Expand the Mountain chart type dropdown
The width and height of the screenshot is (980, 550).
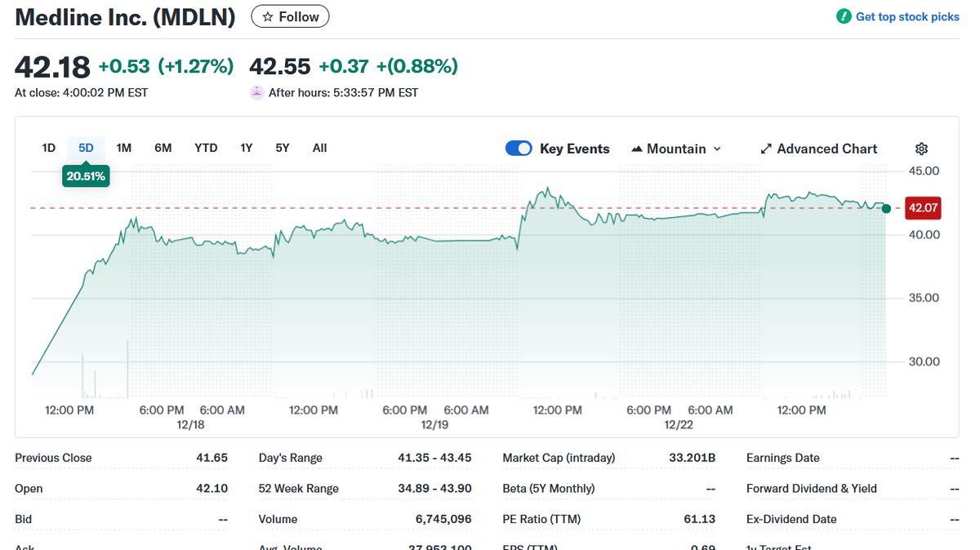click(x=717, y=149)
